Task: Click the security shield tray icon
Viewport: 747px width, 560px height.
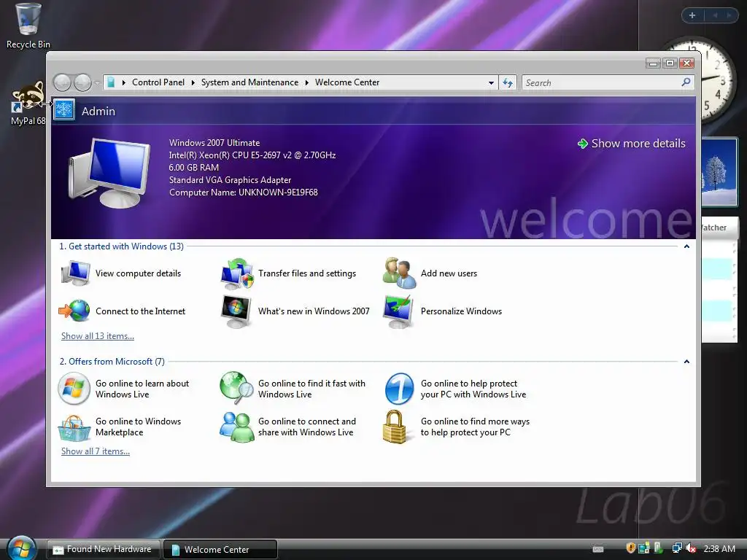Action: pos(631,548)
